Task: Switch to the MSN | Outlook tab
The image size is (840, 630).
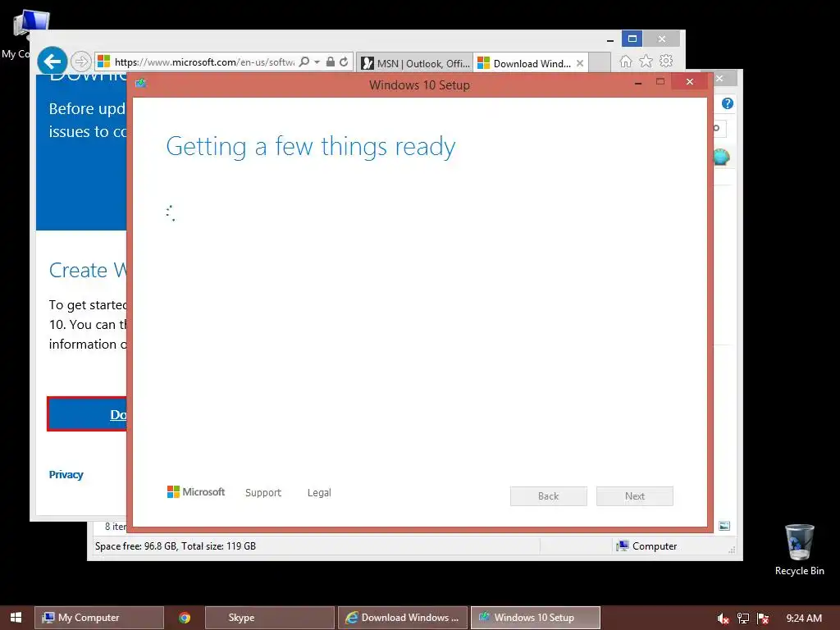Action: 414,63
